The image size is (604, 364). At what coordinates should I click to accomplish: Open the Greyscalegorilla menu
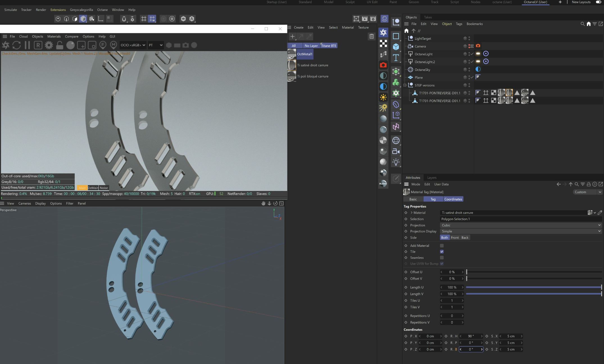coord(81,10)
